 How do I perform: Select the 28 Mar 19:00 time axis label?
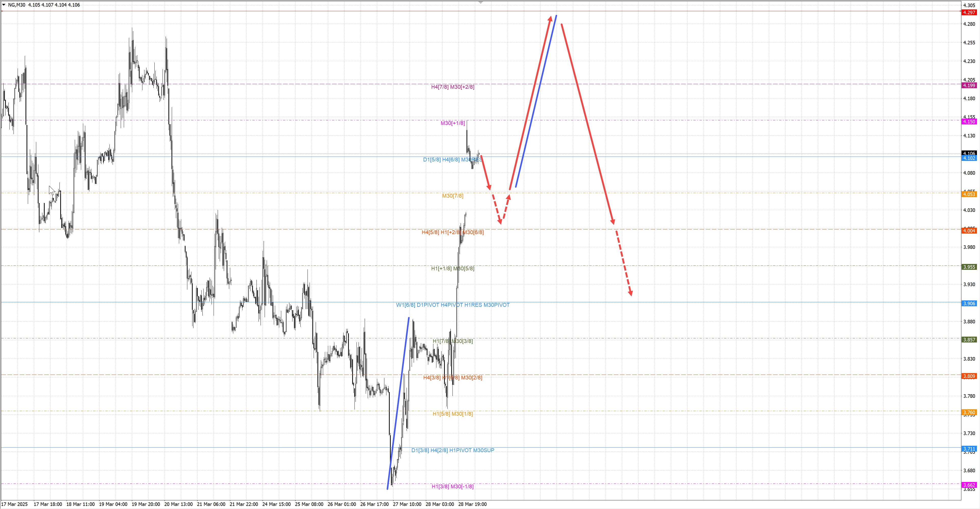[x=472, y=504]
